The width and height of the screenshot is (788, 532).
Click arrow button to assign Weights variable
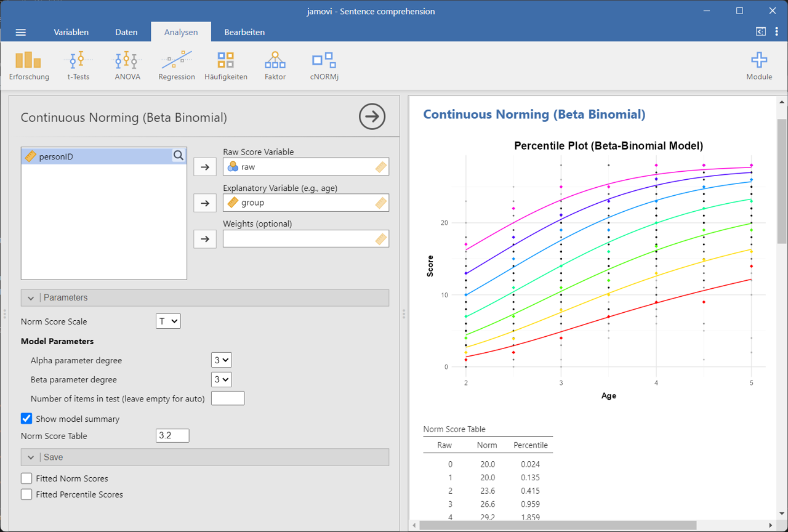pos(205,239)
